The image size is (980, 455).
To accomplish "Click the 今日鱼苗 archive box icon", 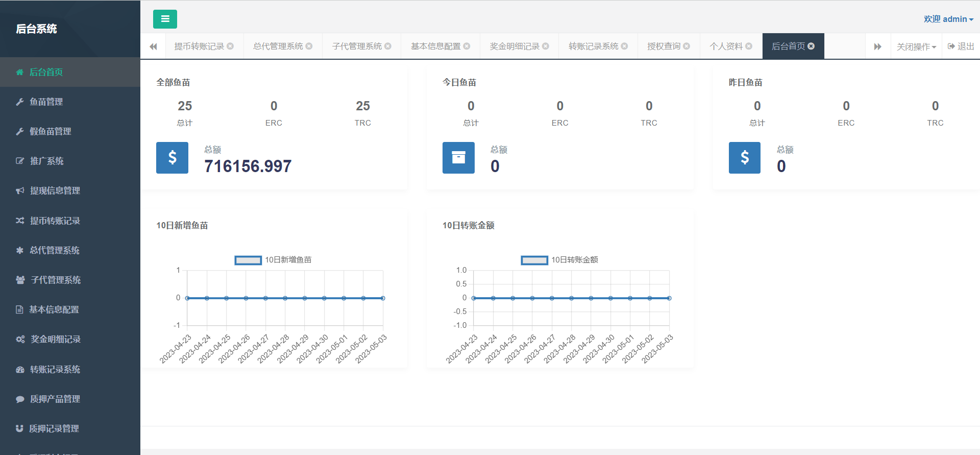I will click(x=458, y=158).
